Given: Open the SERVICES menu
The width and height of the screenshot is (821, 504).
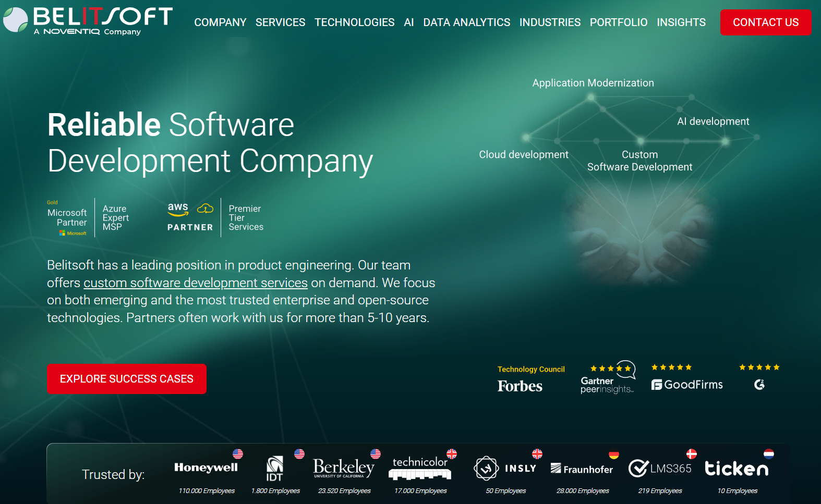Looking at the screenshot, I should tap(280, 22).
